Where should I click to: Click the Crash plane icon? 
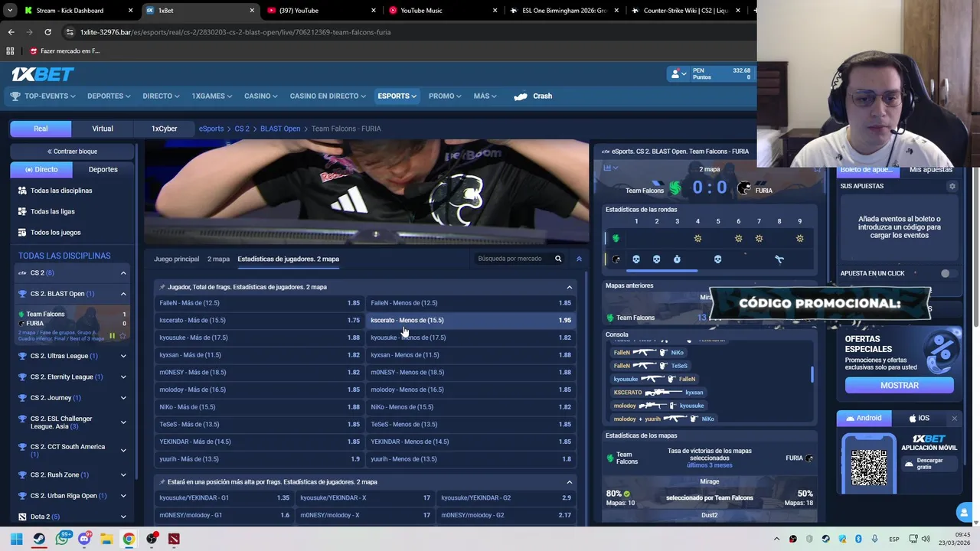[x=521, y=96]
